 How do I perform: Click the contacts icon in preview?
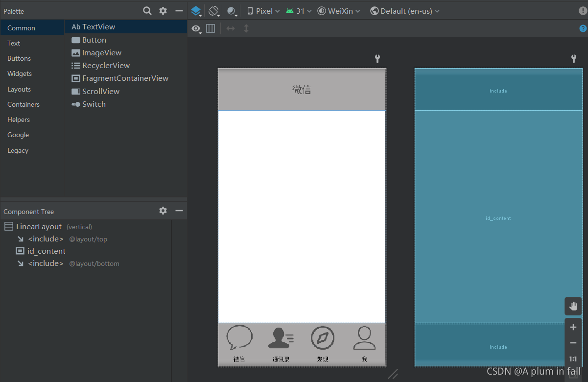(x=281, y=338)
